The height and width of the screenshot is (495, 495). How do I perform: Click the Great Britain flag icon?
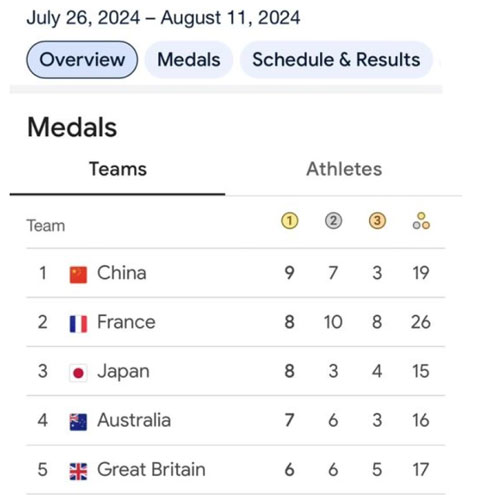coord(78,471)
